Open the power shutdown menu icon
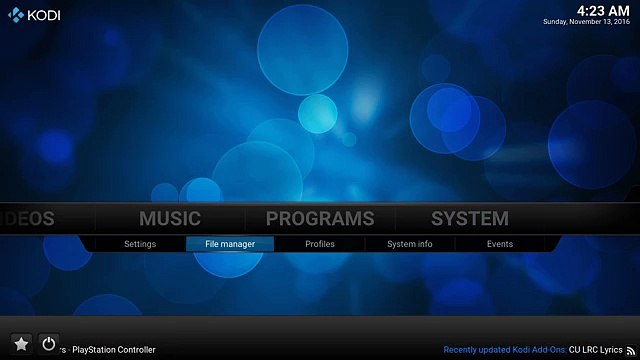 tap(49, 344)
